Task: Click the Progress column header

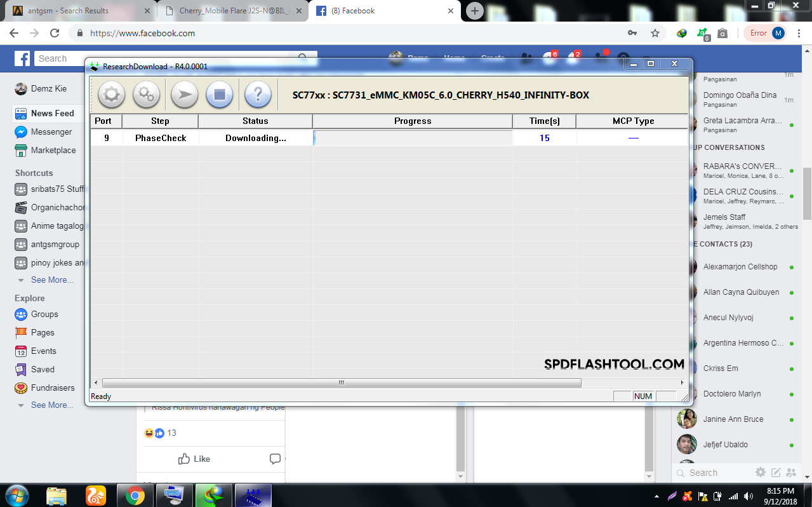Action: pyautogui.click(x=413, y=121)
